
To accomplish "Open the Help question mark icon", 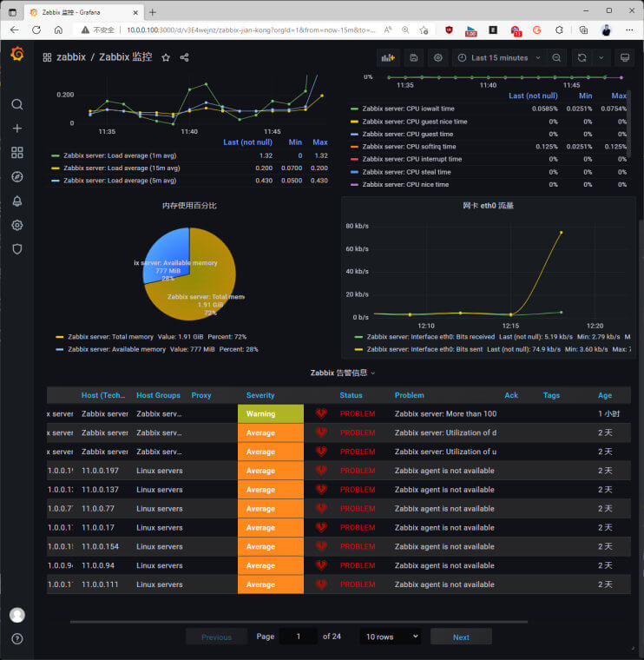I will (x=16, y=639).
